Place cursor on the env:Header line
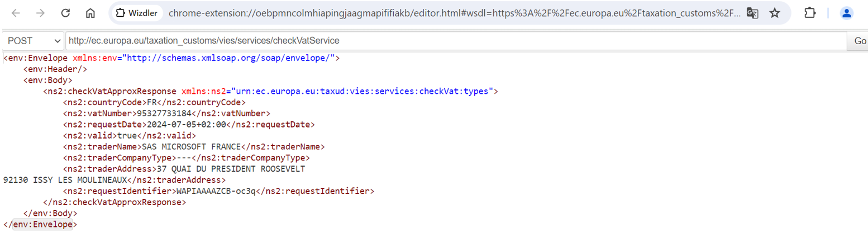 coord(55,69)
